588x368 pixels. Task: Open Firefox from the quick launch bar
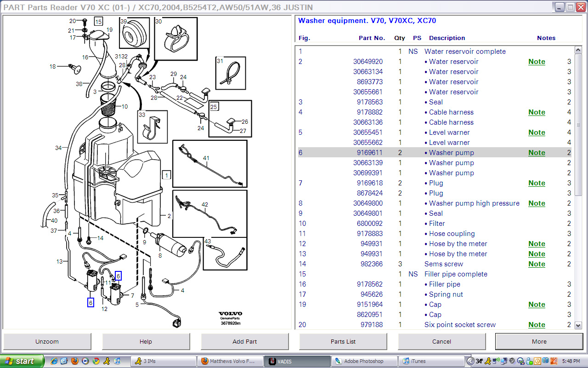75,361
